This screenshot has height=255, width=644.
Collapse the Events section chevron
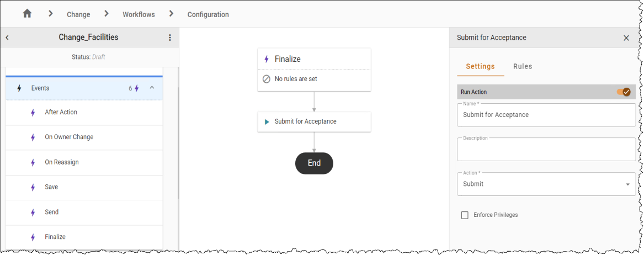152,88
